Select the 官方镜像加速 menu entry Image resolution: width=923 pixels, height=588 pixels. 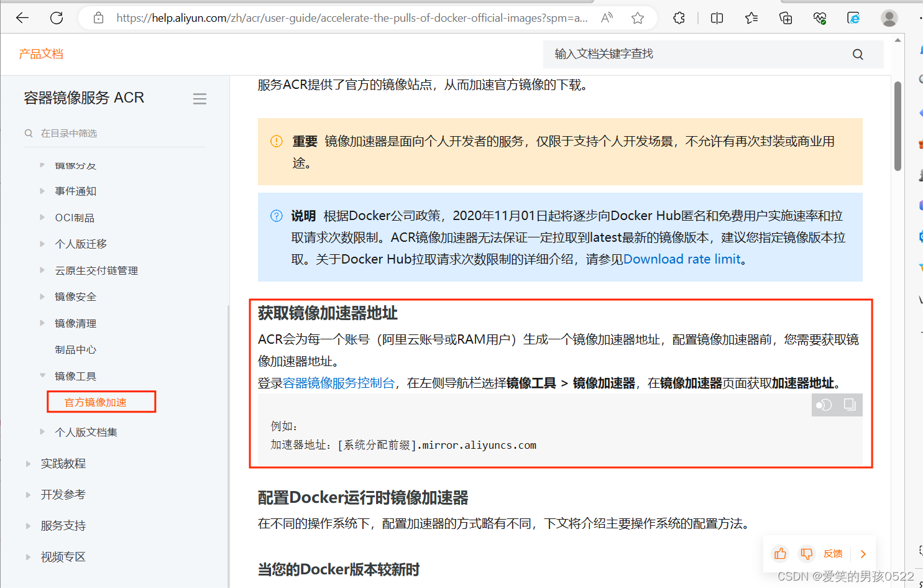96,402
